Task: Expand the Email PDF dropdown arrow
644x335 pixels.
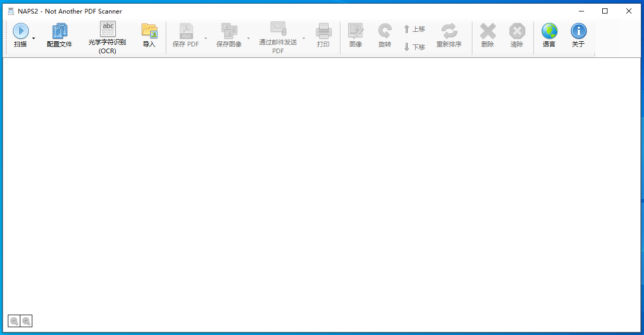Action: pos(304,38)
